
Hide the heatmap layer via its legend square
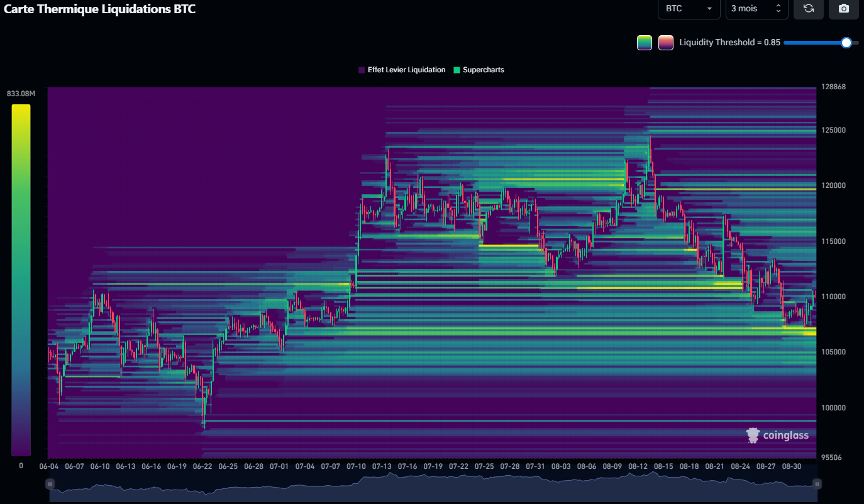[x=360, y=70]
